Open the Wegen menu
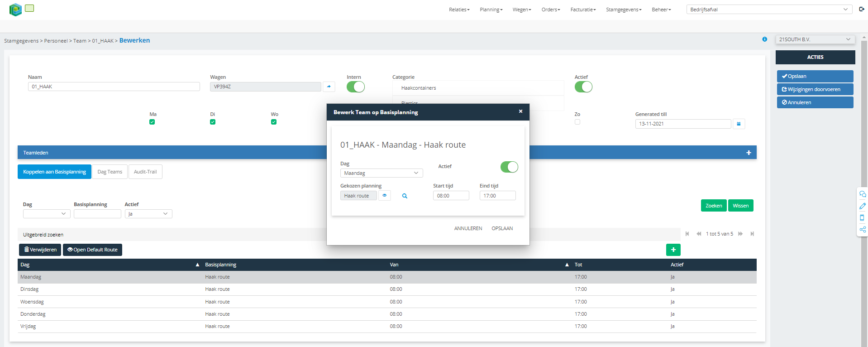The image size is (868, 347). (522, 10)
